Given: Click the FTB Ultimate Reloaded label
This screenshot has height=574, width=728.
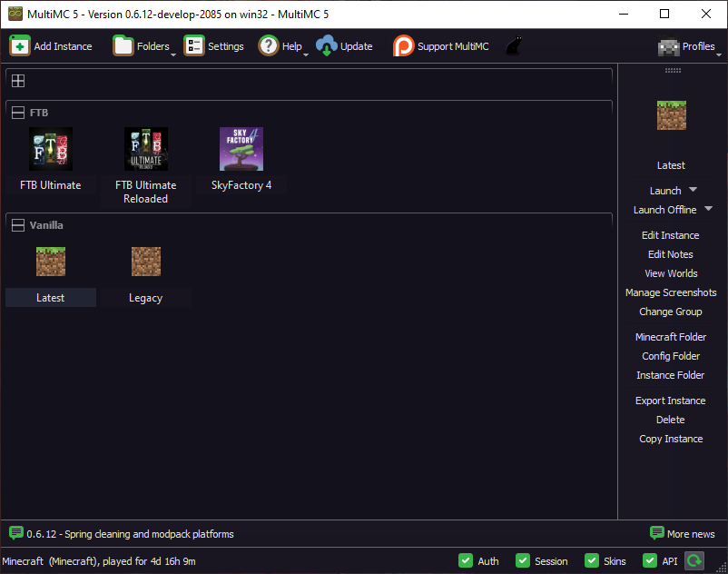Looking at the screenshot, I should (146, 192).
